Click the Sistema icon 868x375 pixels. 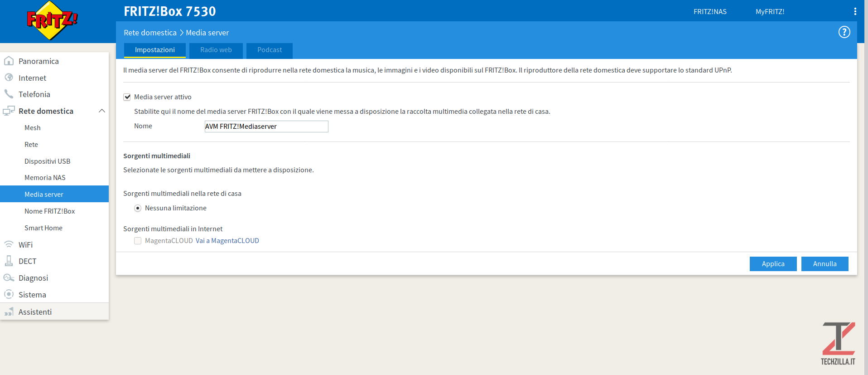click(9, 294)
